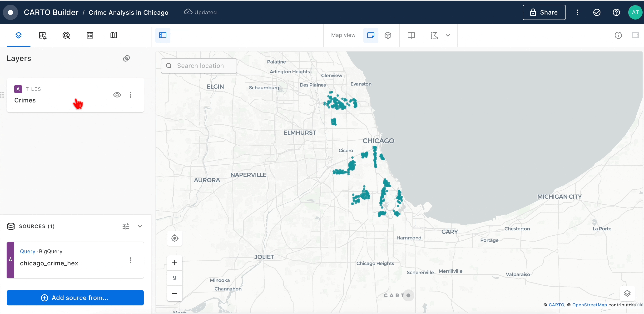Open the Help question mark icon
This screenshot has width=644, height=314.
616,12
